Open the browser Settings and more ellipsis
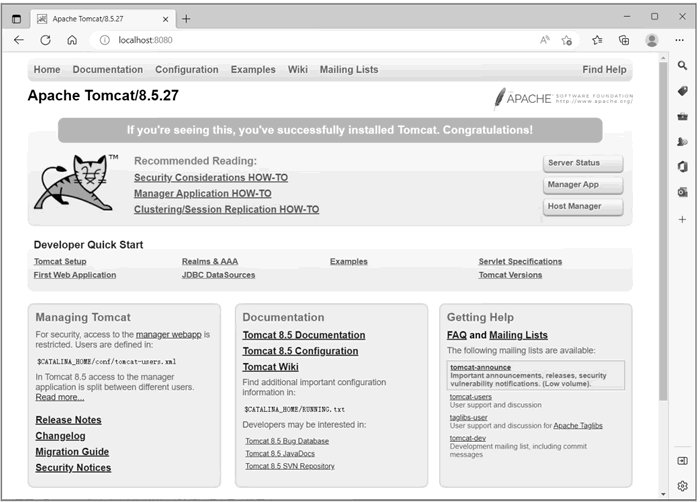 pos(679,40)
